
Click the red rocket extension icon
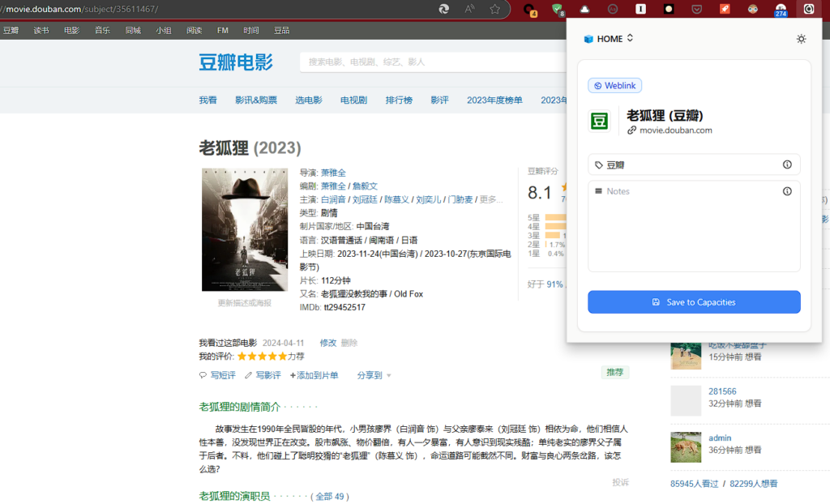725,10
